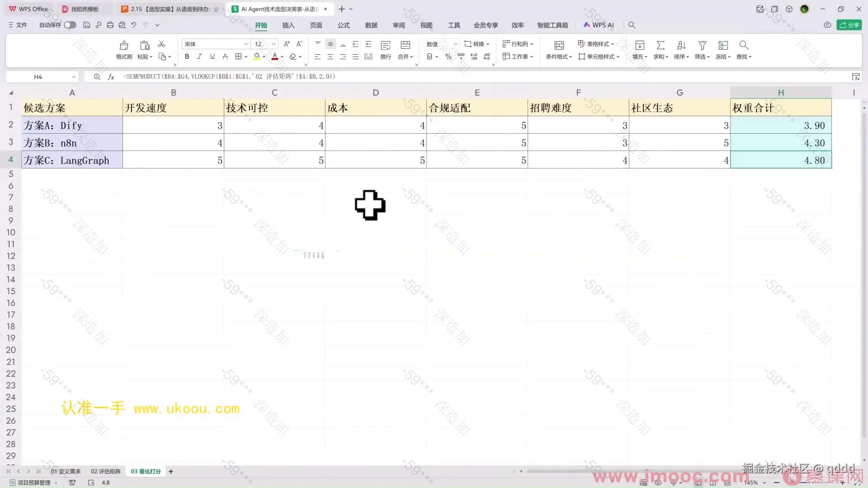Toggle align text right

(x=343, y=56)
